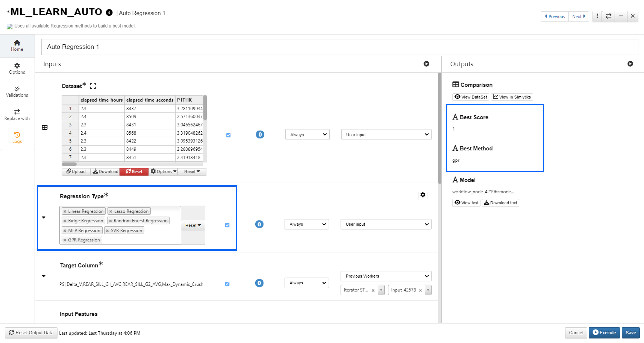Remove the Ridge Regression tag
The height and width of the screenshot is (343, 644).
(65, 221)
